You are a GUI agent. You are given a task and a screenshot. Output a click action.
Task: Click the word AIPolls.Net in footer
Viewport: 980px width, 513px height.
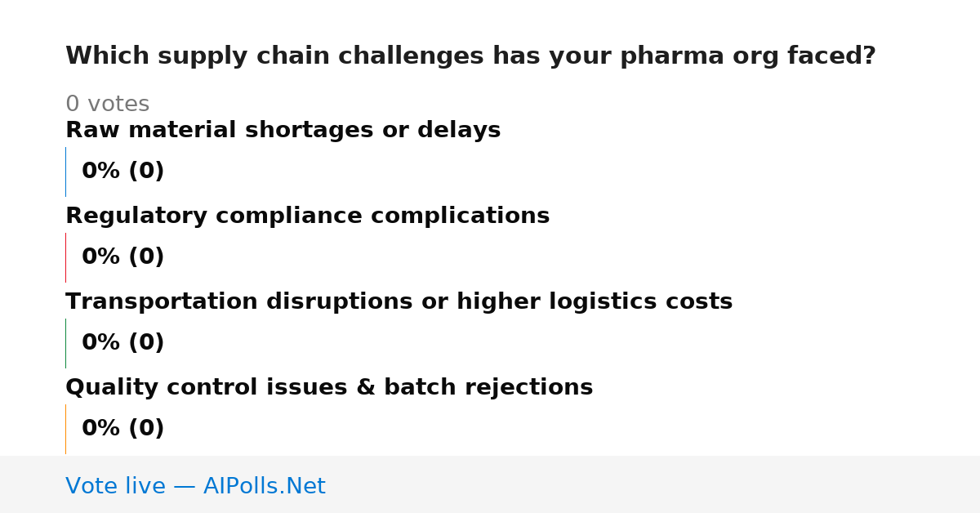[264, 486]
